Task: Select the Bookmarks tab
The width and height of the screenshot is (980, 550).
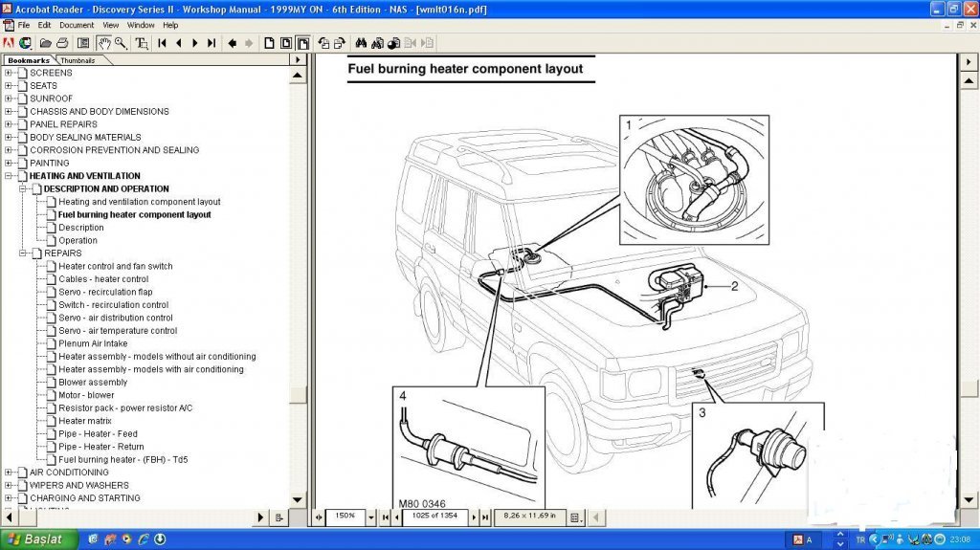Action: click(x=28, y=60)
